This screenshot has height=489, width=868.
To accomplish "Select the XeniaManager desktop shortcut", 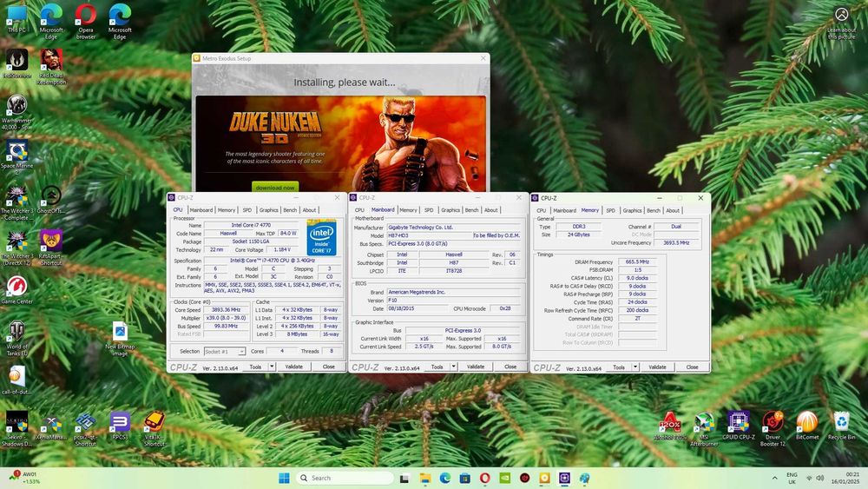I will pyautogui.click(x=51, y=426).
